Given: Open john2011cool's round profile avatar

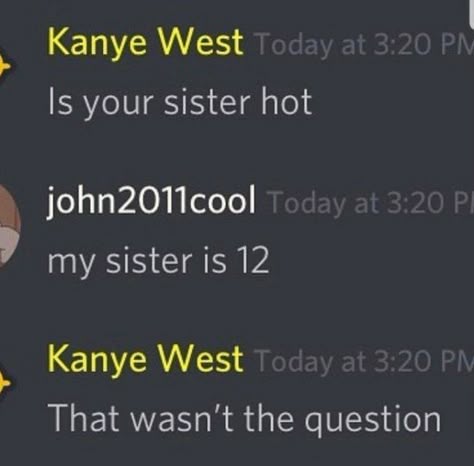Looking at the screenshot, I should pyautogui.click(x=10, y=226).
